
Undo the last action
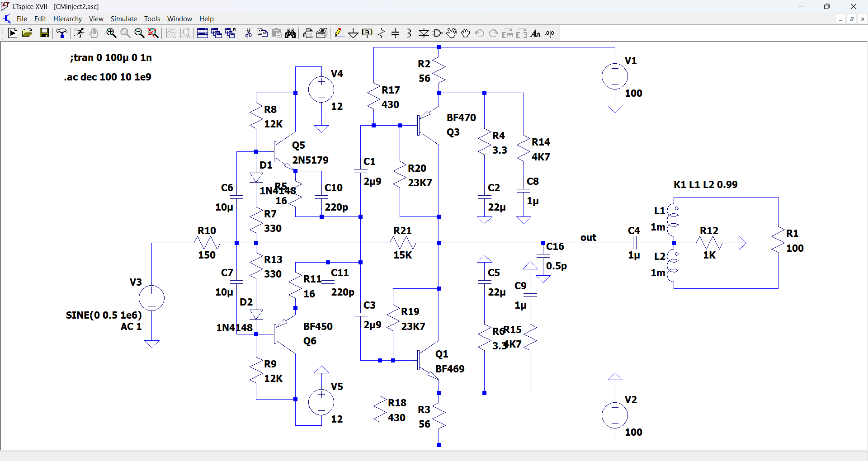[480, 33]
